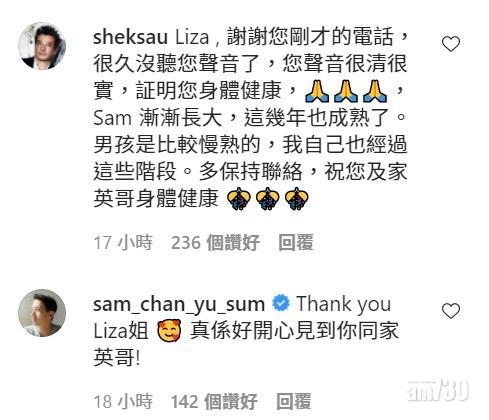Click the am730 watermark logo
This screenshot has height=420, width=489.
[438, 390]
